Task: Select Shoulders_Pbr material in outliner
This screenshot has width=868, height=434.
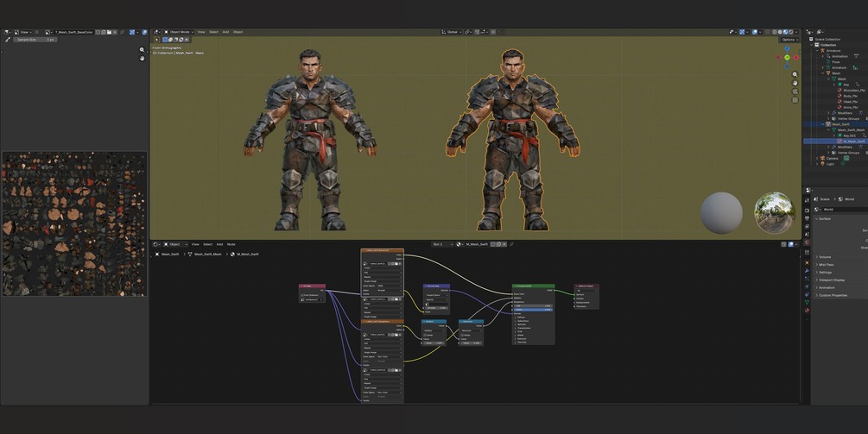Action: pos(854,90)
